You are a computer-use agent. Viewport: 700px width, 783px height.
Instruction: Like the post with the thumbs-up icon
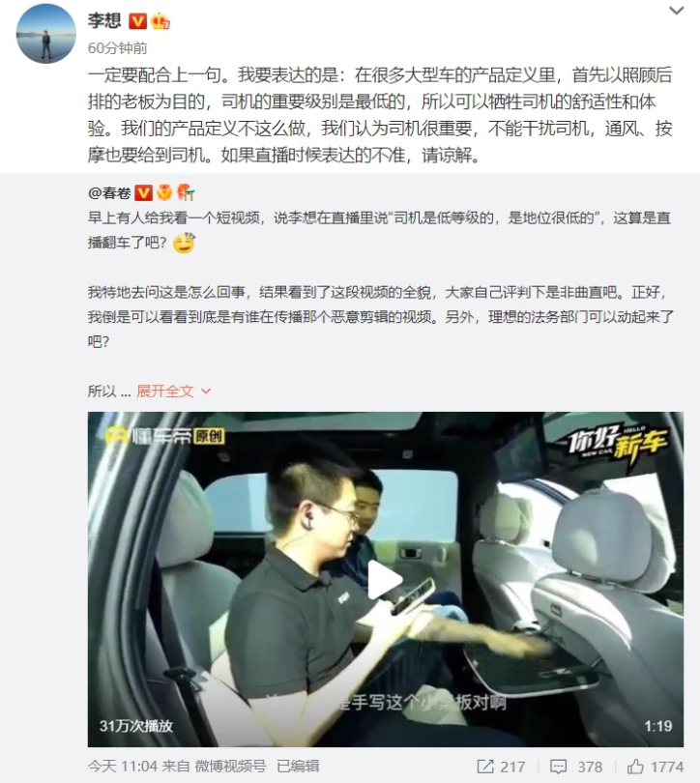click(635, 766)
